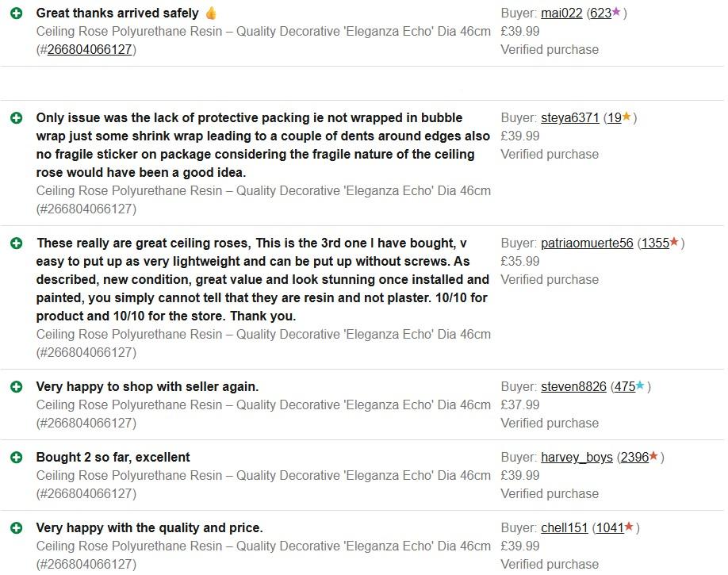This screenshot has height=575, width=728.
Task: Click green positive icon beside 'Great thanks arrived safely'
Action: point(16,13)
